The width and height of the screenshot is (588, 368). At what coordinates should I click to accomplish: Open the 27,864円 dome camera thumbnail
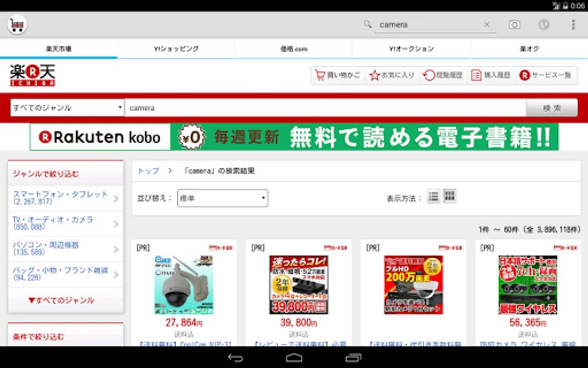184,285
